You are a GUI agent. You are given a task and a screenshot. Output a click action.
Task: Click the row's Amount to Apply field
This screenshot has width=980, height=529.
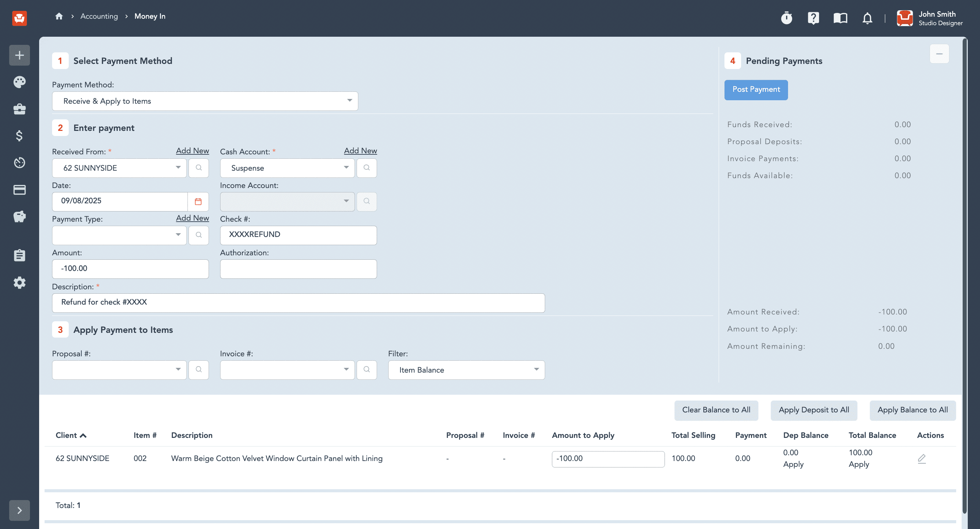point(608,459)
